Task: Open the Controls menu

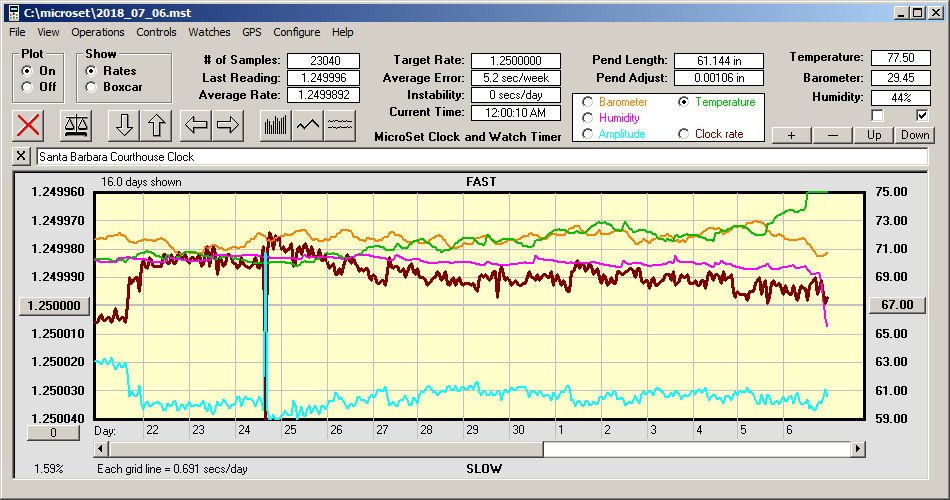Action: [156, 32]
